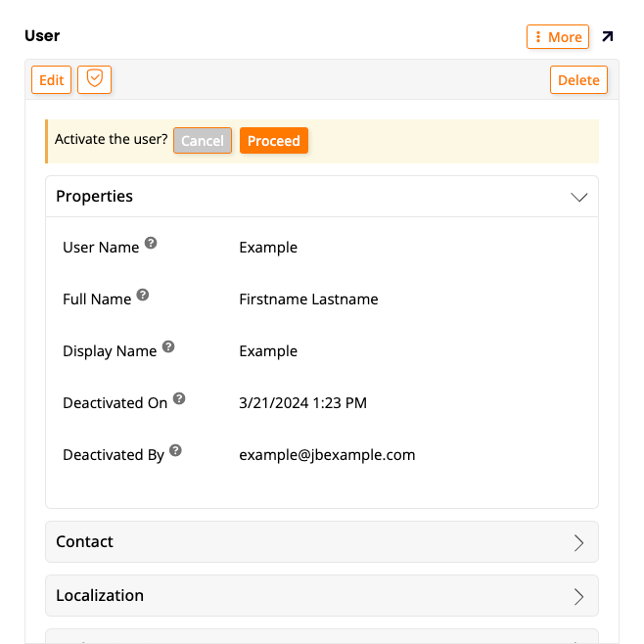This screenshot has width=644, height=644.
Task: Show help for User Name field
Action: (151, 243)
